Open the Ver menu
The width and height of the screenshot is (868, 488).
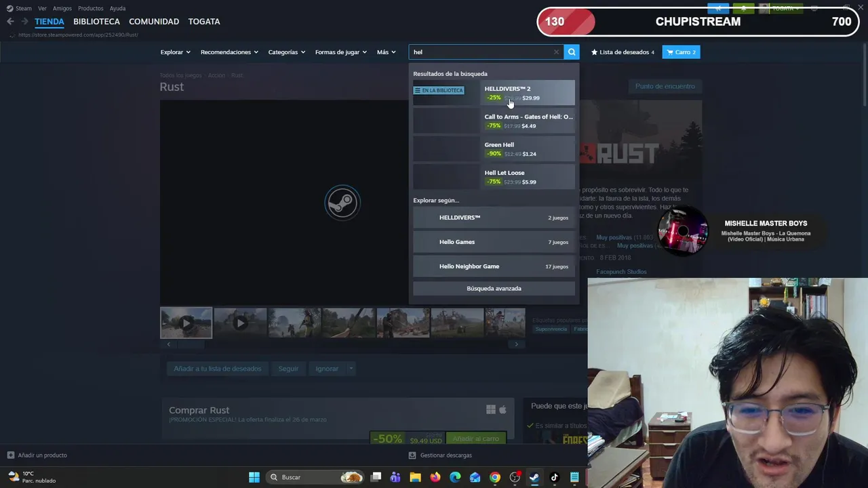[x=42, y=8]
